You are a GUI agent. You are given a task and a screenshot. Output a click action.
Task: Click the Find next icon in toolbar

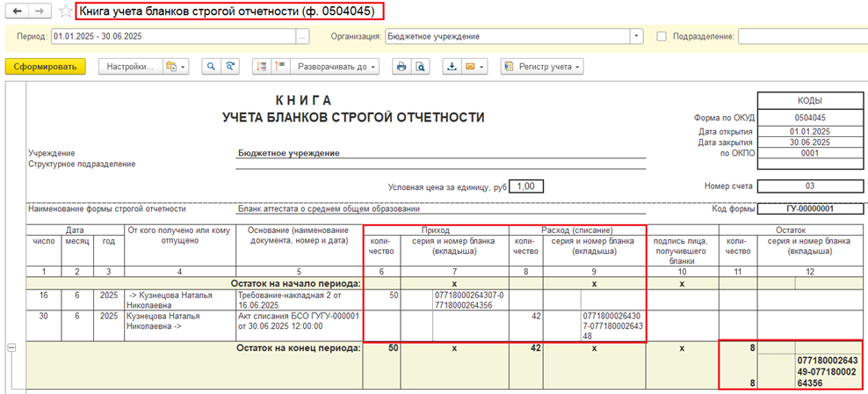click(228, 67)
